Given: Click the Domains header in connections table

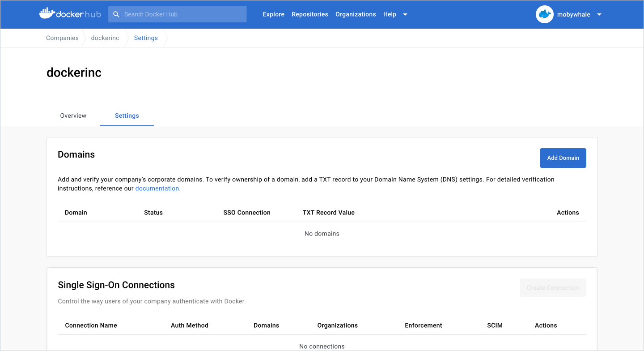Looking at the screenshot, I should [x=266, y=325].
